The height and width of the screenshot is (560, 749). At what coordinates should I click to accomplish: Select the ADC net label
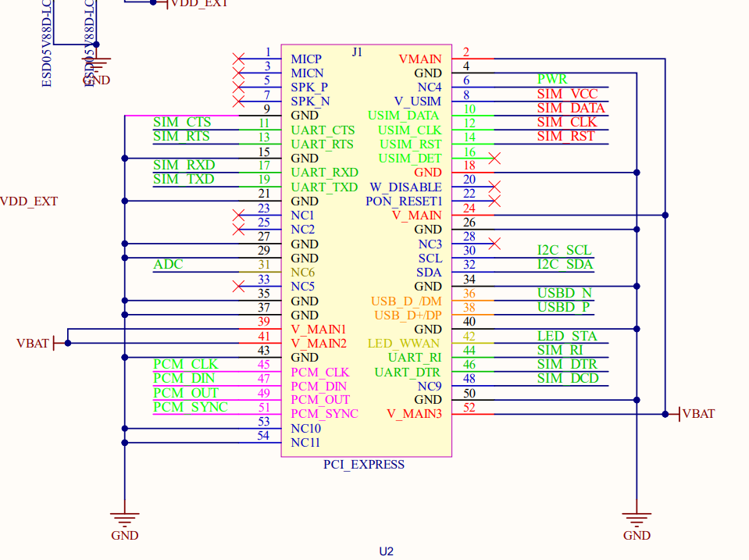pos(168,265)
